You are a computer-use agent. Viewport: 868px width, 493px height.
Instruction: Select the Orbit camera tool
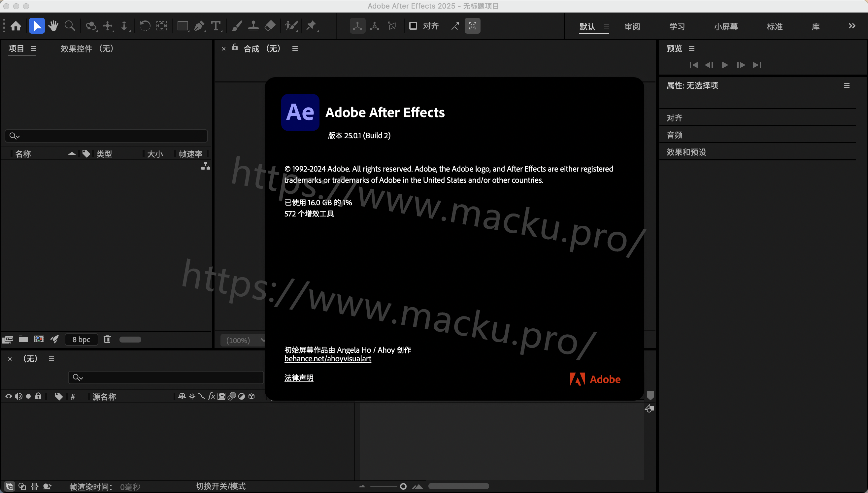[91, 26]
